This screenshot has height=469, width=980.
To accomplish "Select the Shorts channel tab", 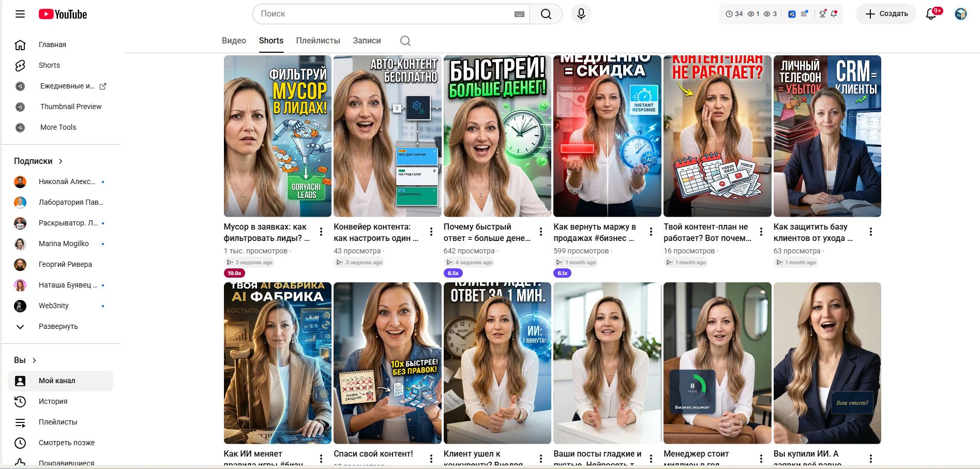I will coord(271,41).
